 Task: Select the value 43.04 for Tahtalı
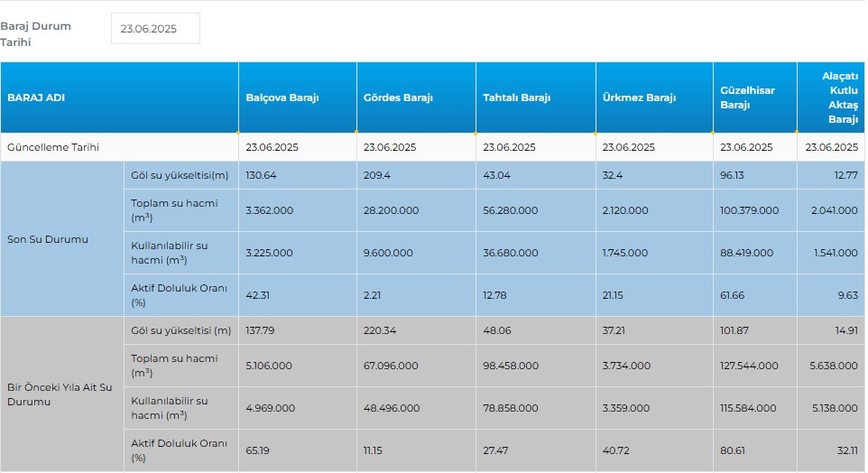[x=496, y=176]
